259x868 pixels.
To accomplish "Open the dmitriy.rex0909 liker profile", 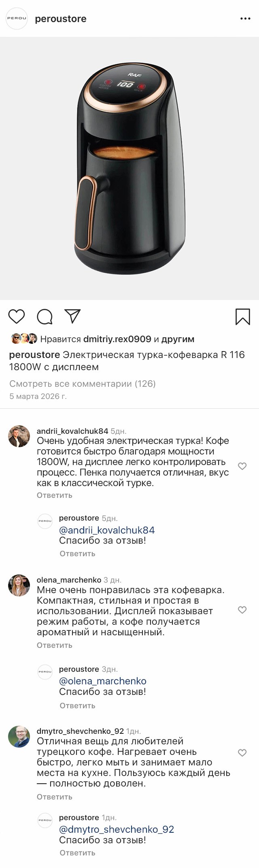I will (x=117, y=339).
